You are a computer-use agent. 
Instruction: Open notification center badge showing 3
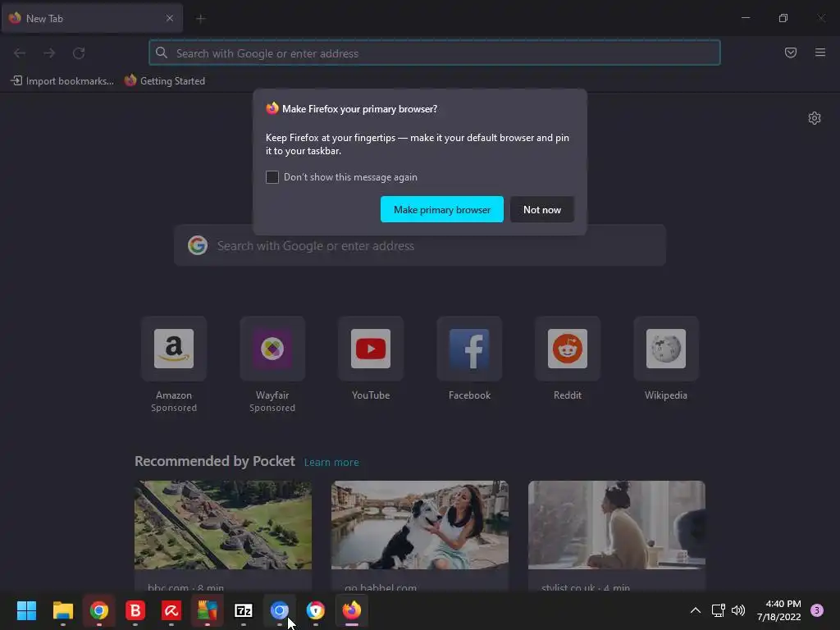click(x=817, y=610)
